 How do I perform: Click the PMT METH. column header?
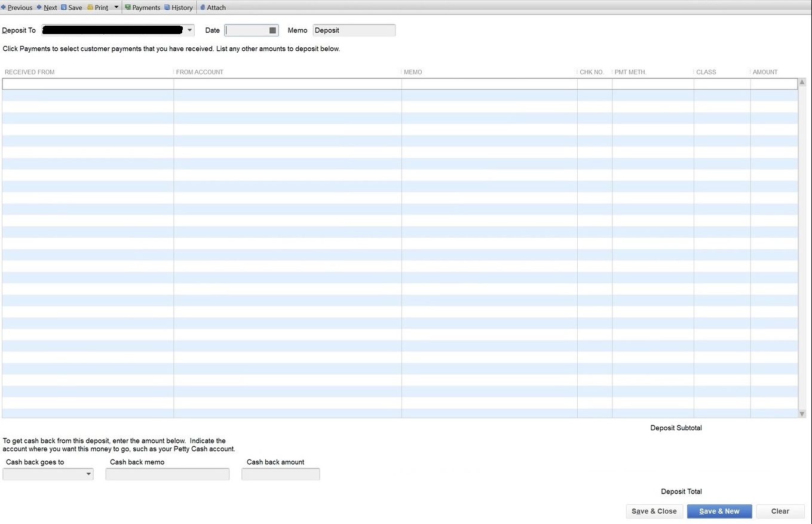[x=630, y=72]
